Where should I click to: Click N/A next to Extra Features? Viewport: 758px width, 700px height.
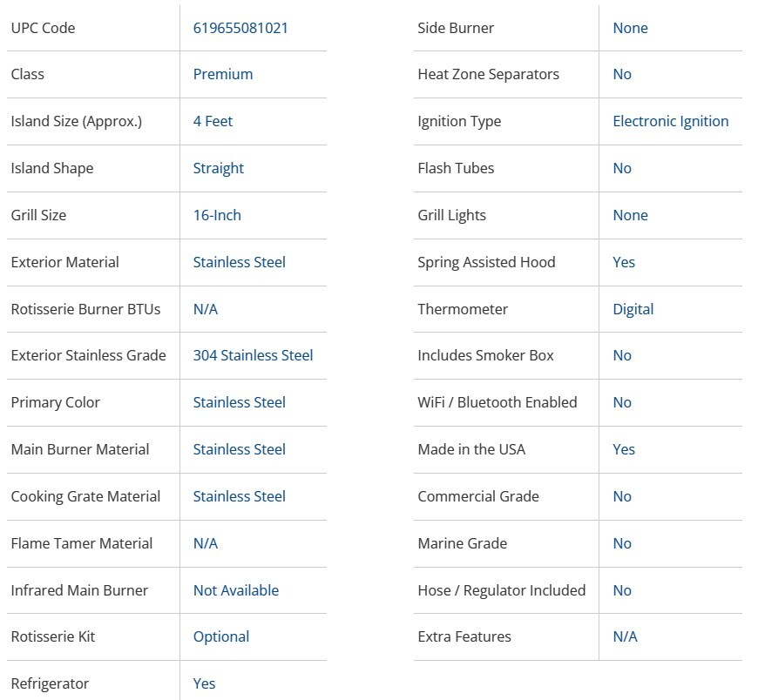click(625, 636)
